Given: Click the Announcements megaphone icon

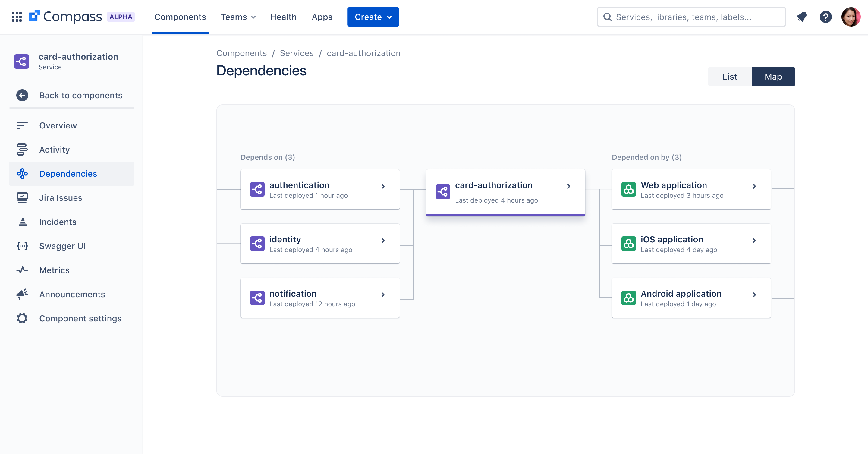Looking at the screenshot, I should (x=22, y=294).
